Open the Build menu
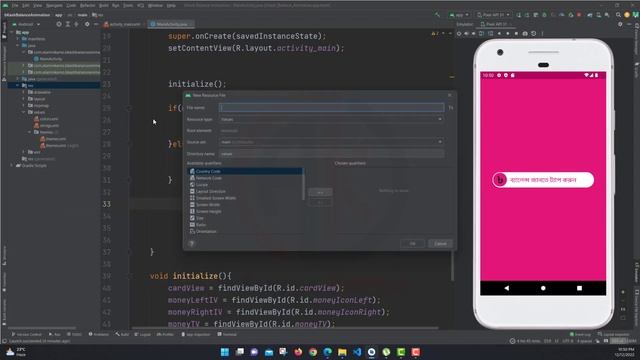Screen dimensions: 640x360 104,6
